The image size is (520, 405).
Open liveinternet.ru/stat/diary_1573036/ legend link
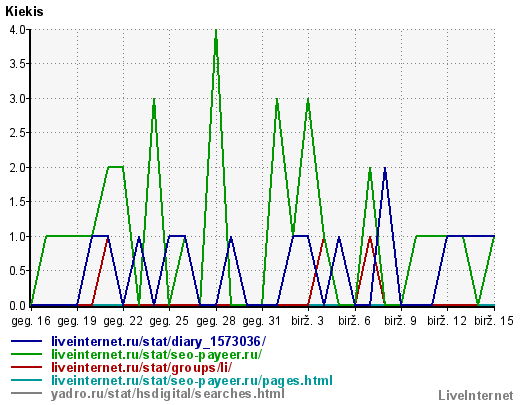158,342
